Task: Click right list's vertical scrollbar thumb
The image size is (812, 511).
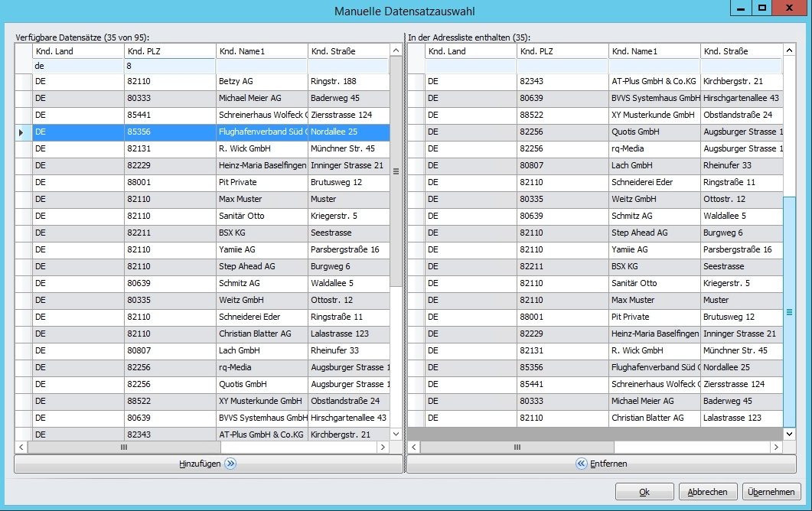Action: tap(789, 311)
